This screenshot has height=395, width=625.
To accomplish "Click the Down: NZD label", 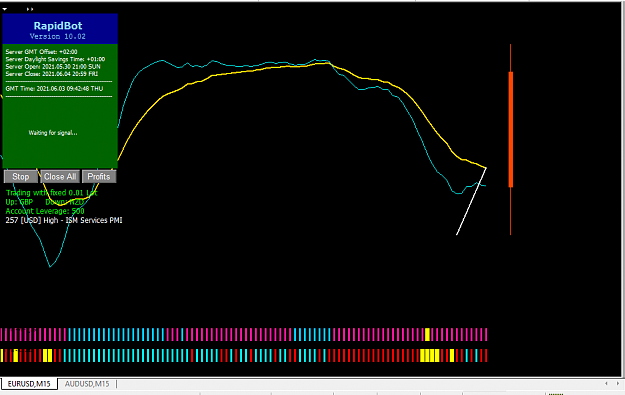I will click(65, 202).
